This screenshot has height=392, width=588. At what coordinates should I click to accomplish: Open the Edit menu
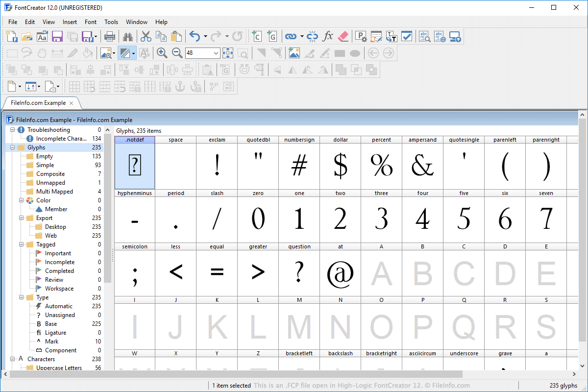30,22
